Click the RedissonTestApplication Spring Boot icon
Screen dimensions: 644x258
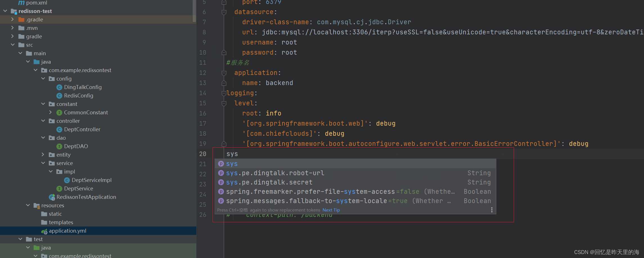coord(52,197)
